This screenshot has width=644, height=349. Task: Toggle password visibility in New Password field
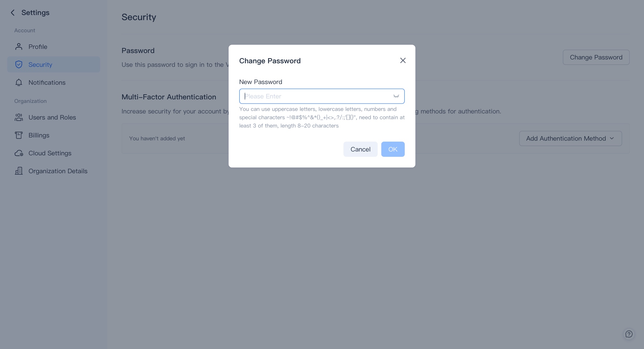pos(396,96)
